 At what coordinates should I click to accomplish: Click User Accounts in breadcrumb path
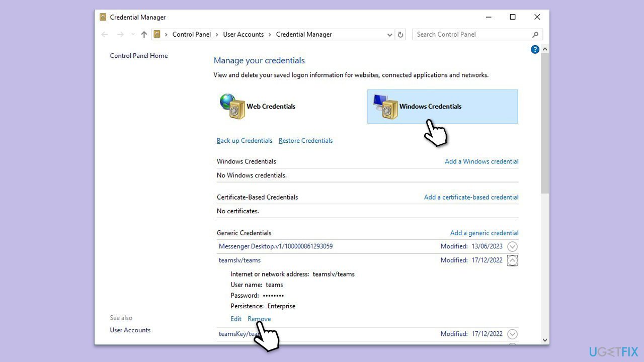[243, 35]
